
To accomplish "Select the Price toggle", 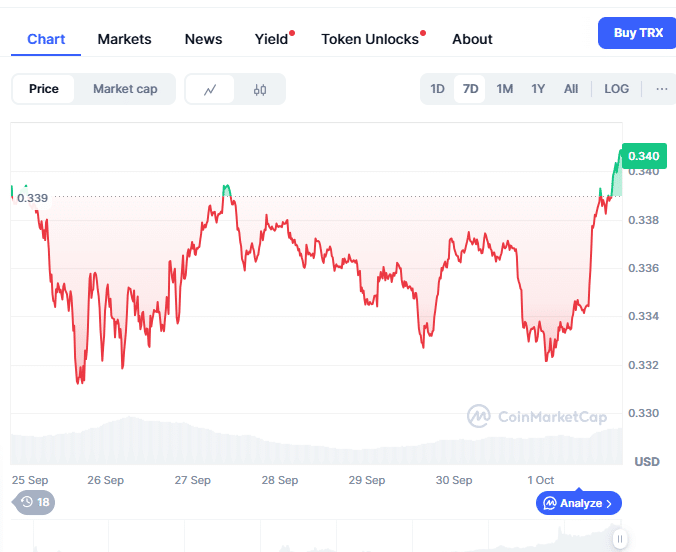I will click(44, 89).
